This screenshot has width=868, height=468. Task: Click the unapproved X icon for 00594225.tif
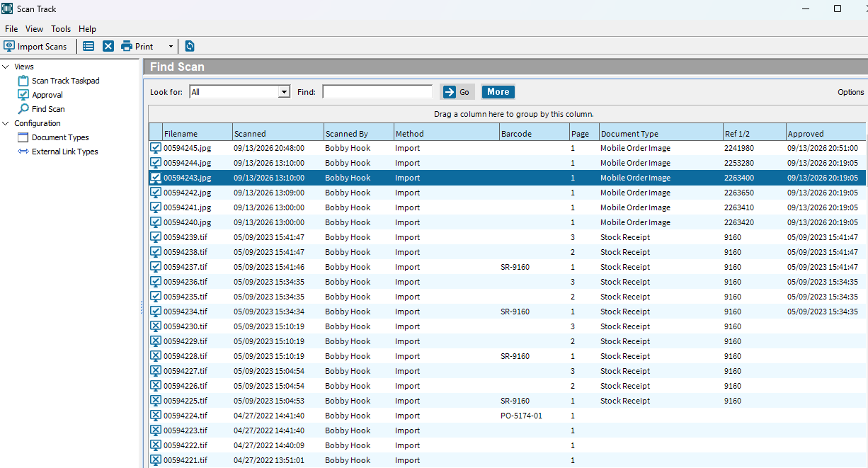[x=156, y=401]
